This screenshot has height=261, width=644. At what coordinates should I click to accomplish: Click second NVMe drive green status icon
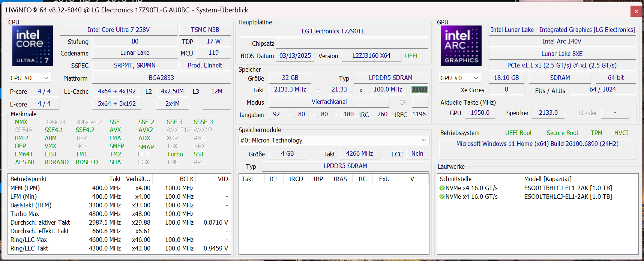(442, 196)
